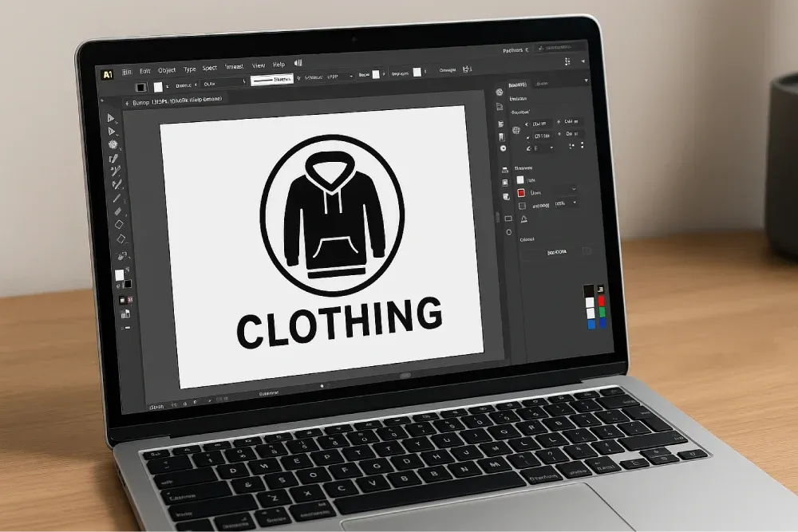Open the Object menu
The height and width of the screenshot is (532, 798).
point(165,69)
